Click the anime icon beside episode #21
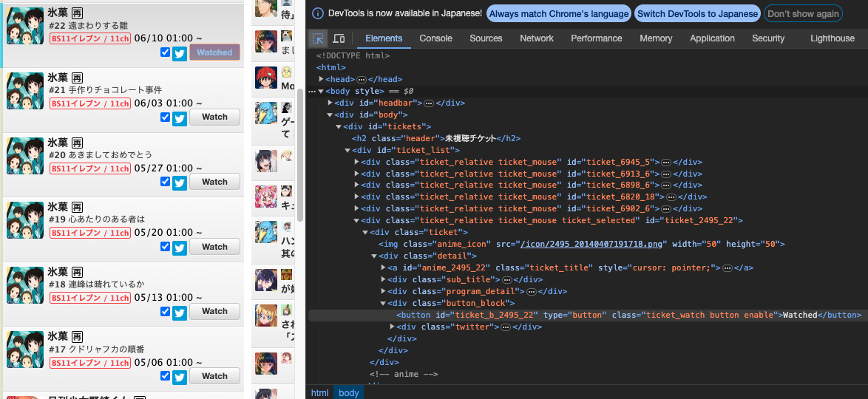The image size is (868, 399). 25,91
